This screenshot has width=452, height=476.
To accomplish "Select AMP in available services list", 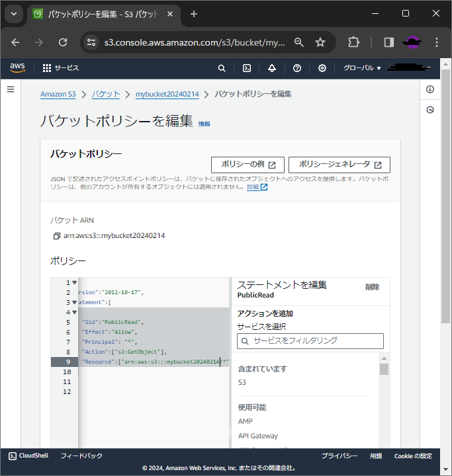I will click(x=246, y=421).
